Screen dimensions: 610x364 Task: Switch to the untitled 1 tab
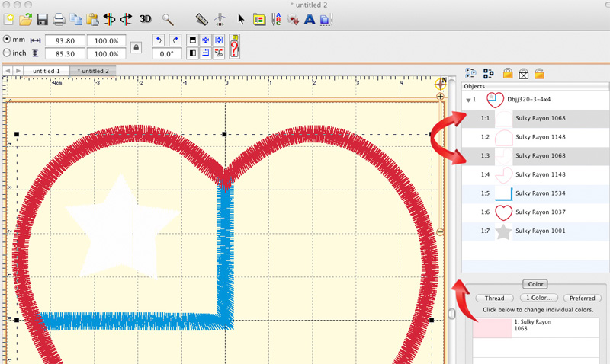(47, 71)
